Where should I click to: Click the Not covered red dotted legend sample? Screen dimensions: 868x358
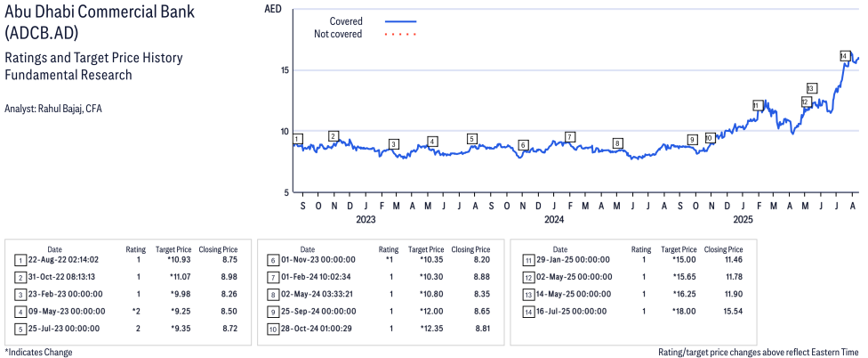tap(400, 35)
